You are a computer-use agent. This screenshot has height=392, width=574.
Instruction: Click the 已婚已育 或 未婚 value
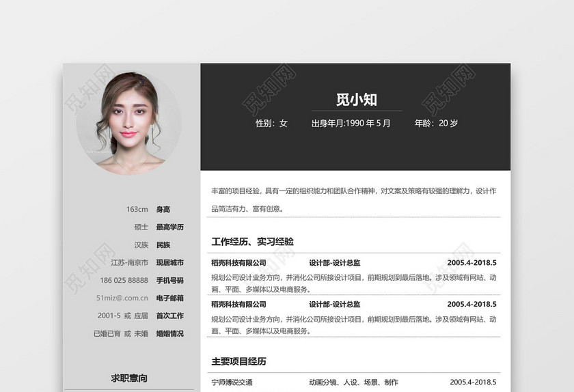(x=121, y=333)
